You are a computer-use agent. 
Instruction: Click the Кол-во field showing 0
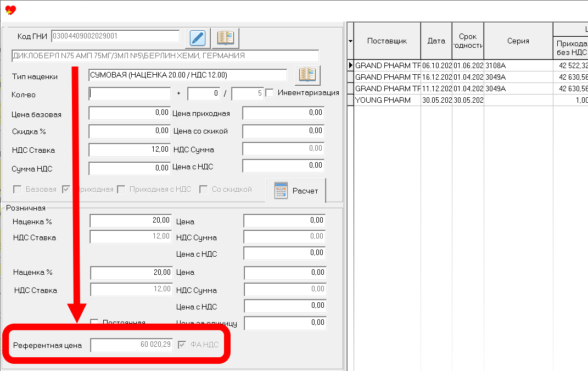click(x=204, y=94)
